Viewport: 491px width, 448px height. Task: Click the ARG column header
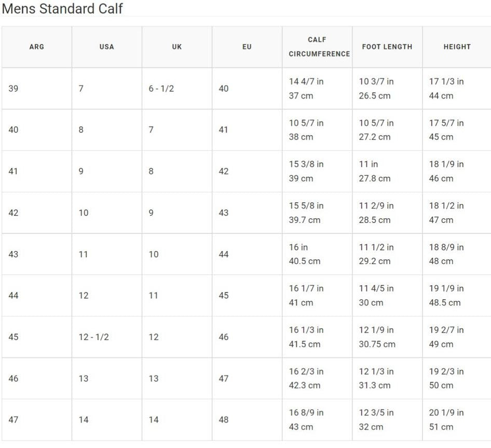(37, 47)
